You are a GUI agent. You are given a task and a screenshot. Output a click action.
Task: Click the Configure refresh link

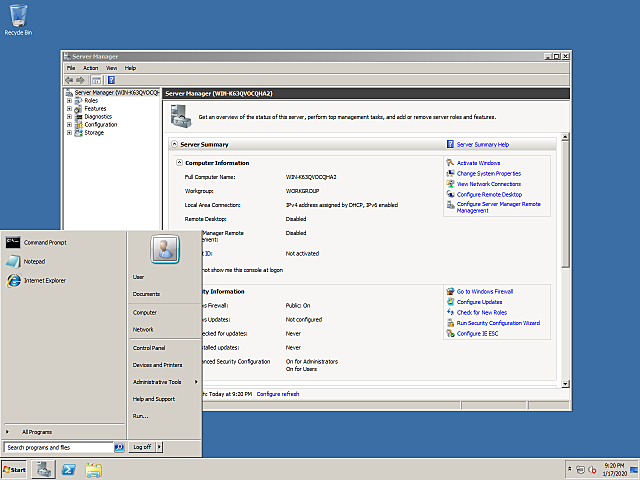click(x=278, y=394)
